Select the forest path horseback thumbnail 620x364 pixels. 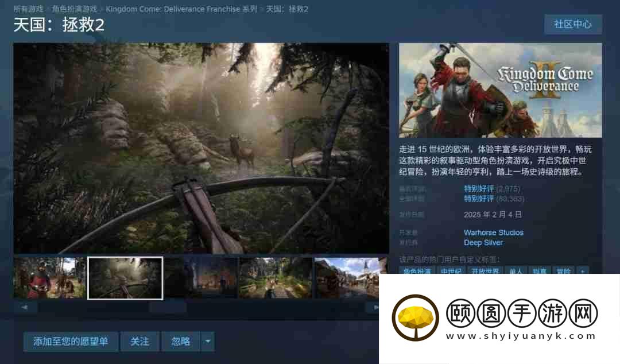tap(275, 278)
